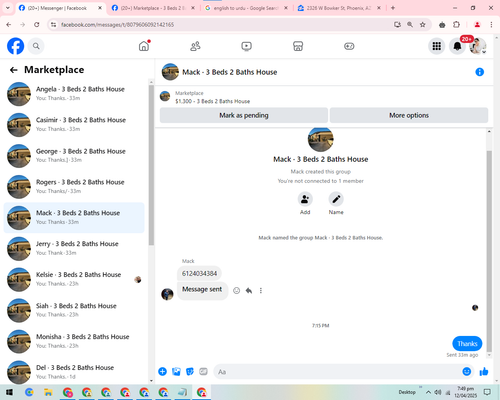Viewport: 500px width, 400px height.
Task: Open Monisha - 3 Beds 2 Baths House chat
Action: (74, 341)
